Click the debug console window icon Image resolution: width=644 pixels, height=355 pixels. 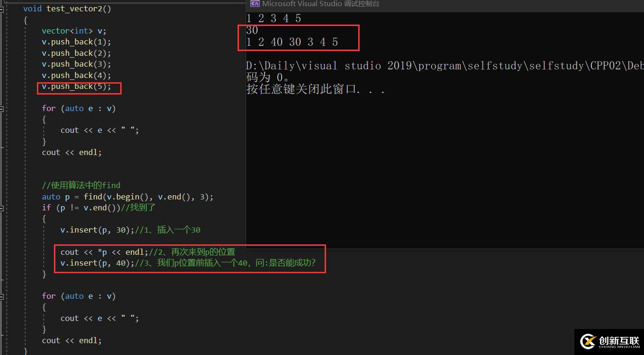pos(255,4)
